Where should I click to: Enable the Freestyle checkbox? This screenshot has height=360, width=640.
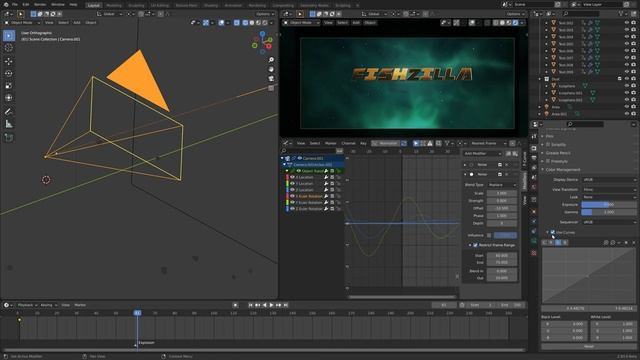[x=548, y=161]
